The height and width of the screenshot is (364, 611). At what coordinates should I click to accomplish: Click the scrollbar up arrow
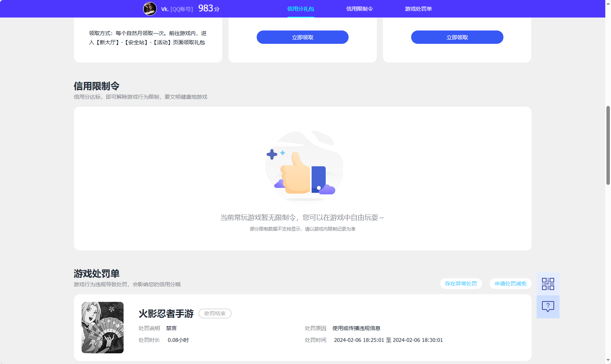(608, 3)
